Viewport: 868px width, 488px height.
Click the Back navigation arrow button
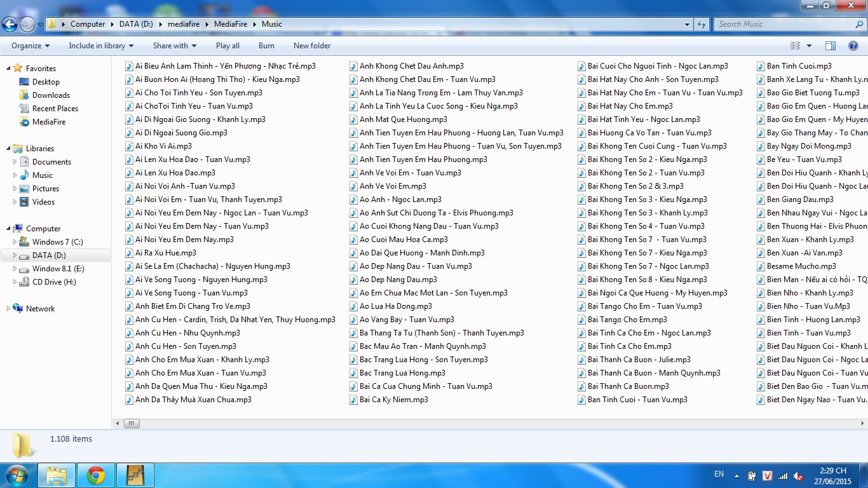[10, 24]
